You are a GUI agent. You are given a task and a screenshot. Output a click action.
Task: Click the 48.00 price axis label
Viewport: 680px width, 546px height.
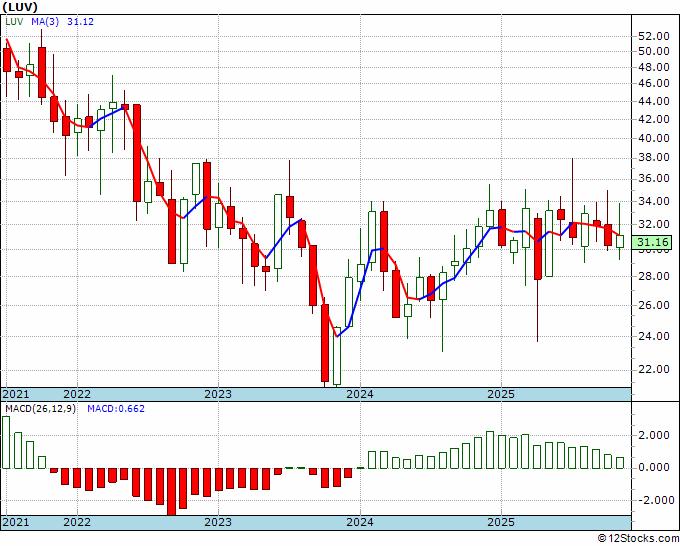click(x=654, y=68)
